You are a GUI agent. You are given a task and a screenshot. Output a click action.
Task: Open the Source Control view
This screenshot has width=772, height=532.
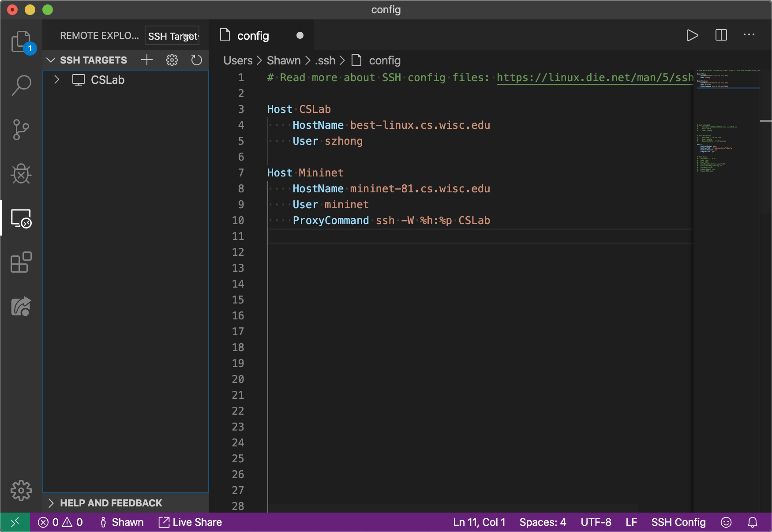click(x=21, y=130)
